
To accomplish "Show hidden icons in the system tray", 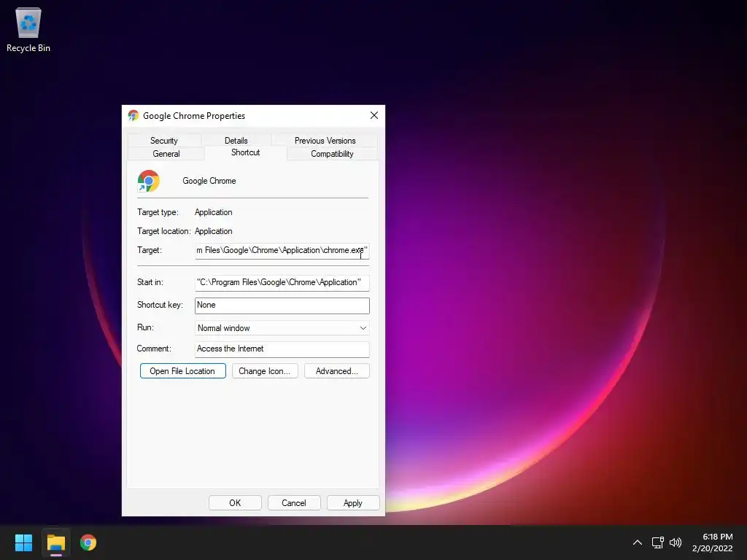I will (x=637, y=542).
